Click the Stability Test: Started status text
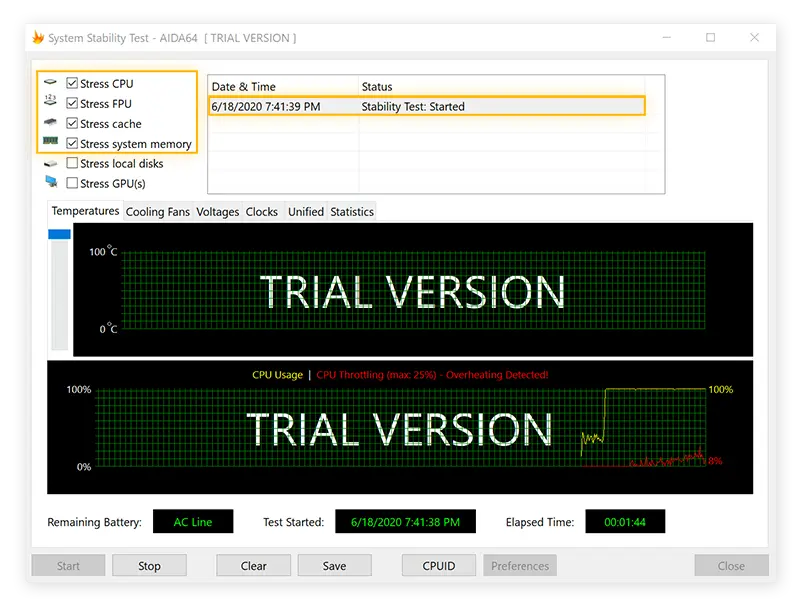The image size is (800, 607). coord(413,107)
